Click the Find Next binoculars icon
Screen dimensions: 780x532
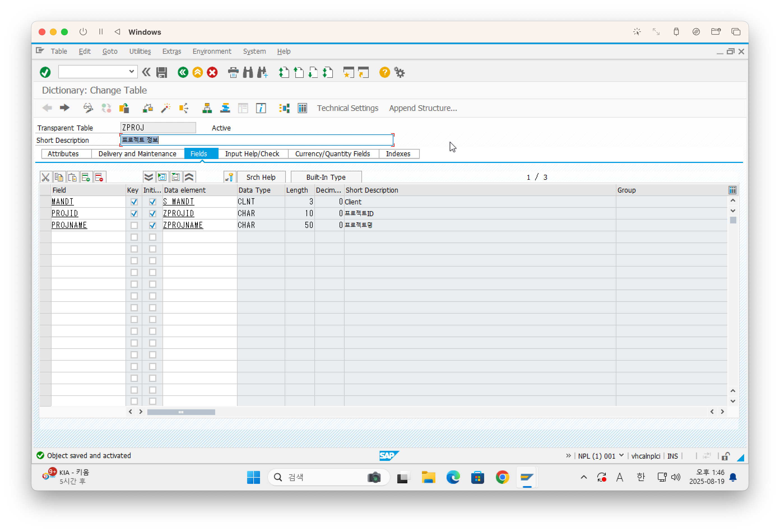263,72
